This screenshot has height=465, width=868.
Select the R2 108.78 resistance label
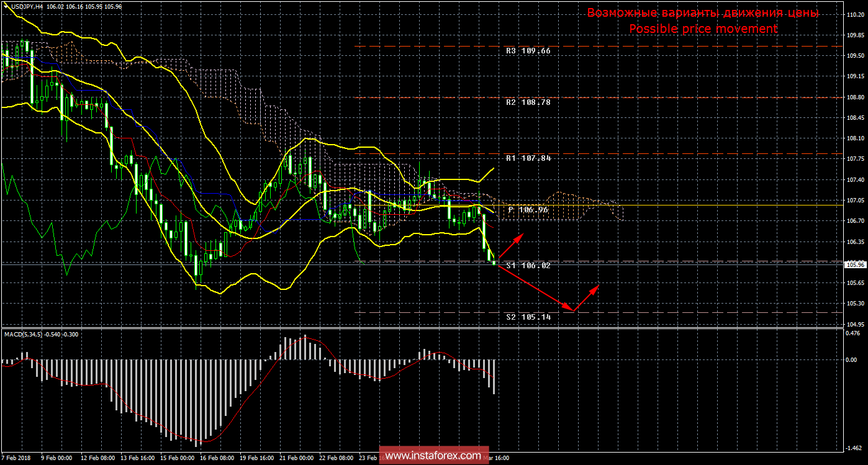pyautogui.click(x=528, y=102)
